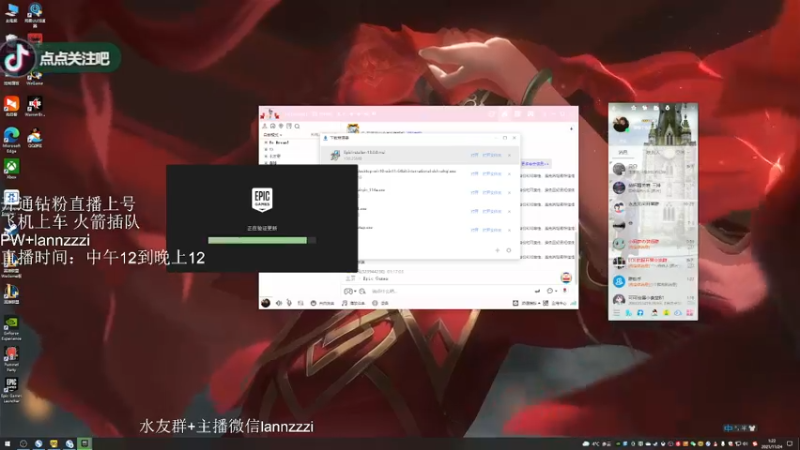Toggle microphone icon in voice chat bar
The width and height of the screenshot is (800, 450).
(289, 303)
